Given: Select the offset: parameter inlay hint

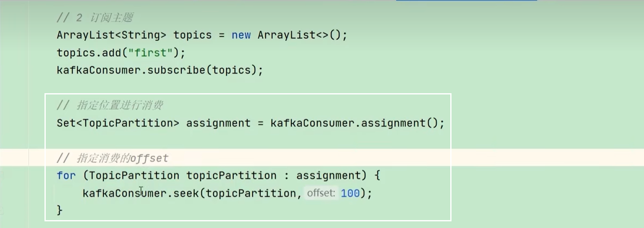Looking at the screenshot, I should [x=321, y=193].
